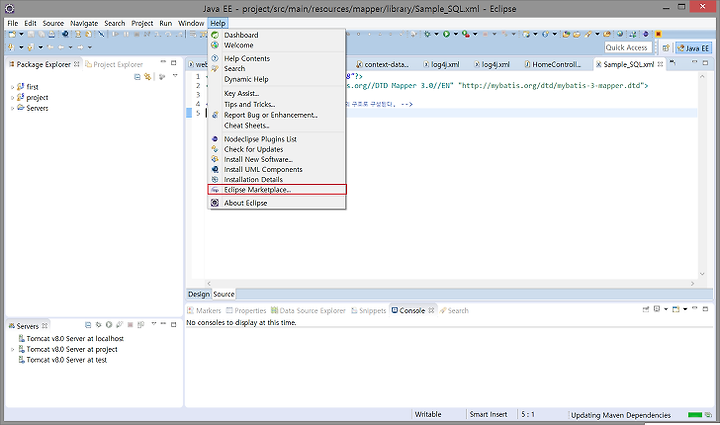The height and width of the screenshot is (425, 720).
Task: Start the server using Servers toolbar run icon
Action: 109,324
